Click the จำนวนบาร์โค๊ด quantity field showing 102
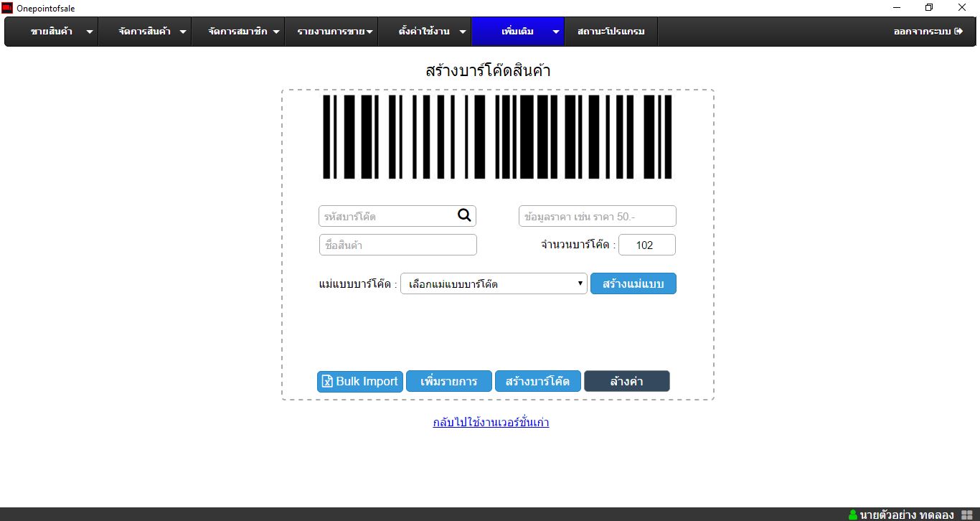Image resolution: width=980 pixels, height=521 pixels. point(647,245)
